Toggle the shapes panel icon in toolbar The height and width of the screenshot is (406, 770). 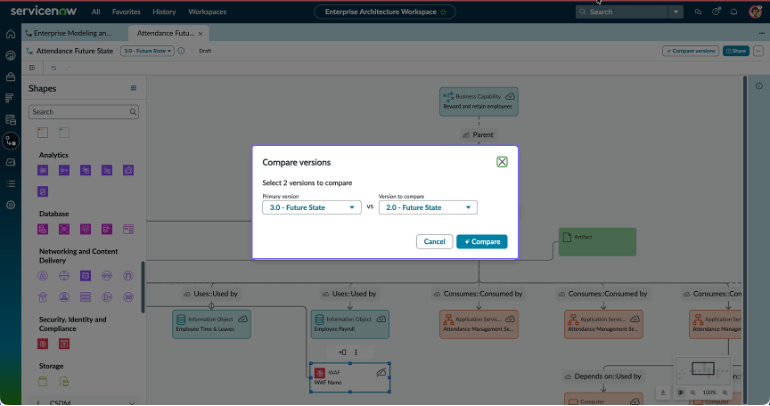(32, 68)
